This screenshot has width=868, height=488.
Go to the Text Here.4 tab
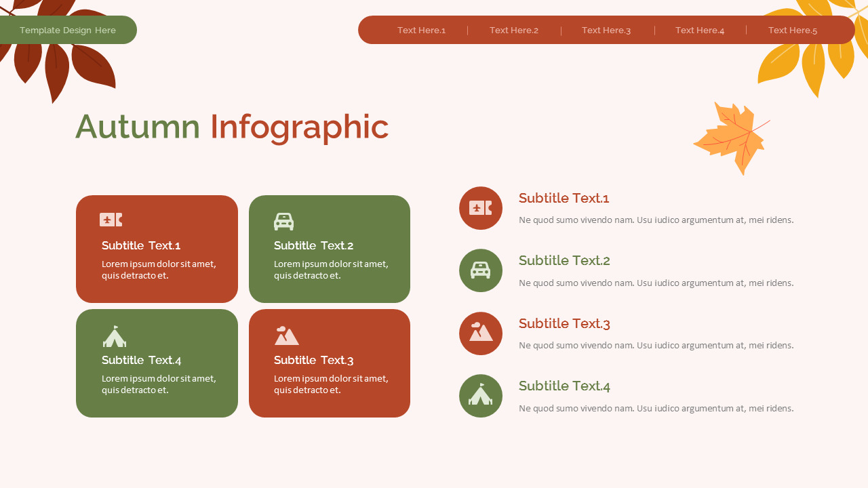tap(700, 30)
